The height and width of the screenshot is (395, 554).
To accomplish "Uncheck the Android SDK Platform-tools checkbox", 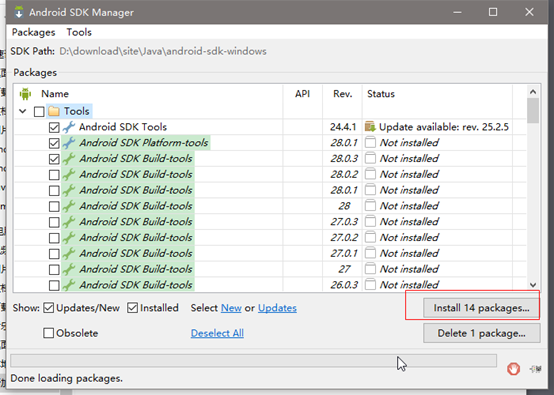I will pos(54,143).
